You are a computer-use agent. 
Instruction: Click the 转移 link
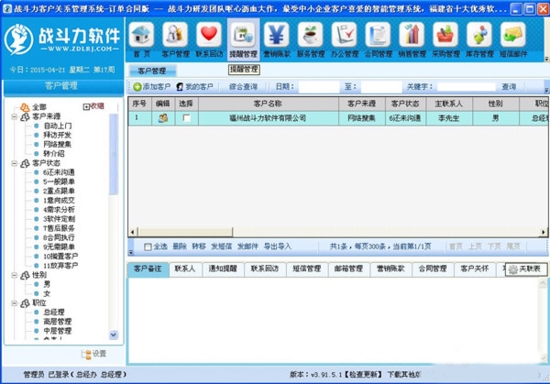pos(199,247)
